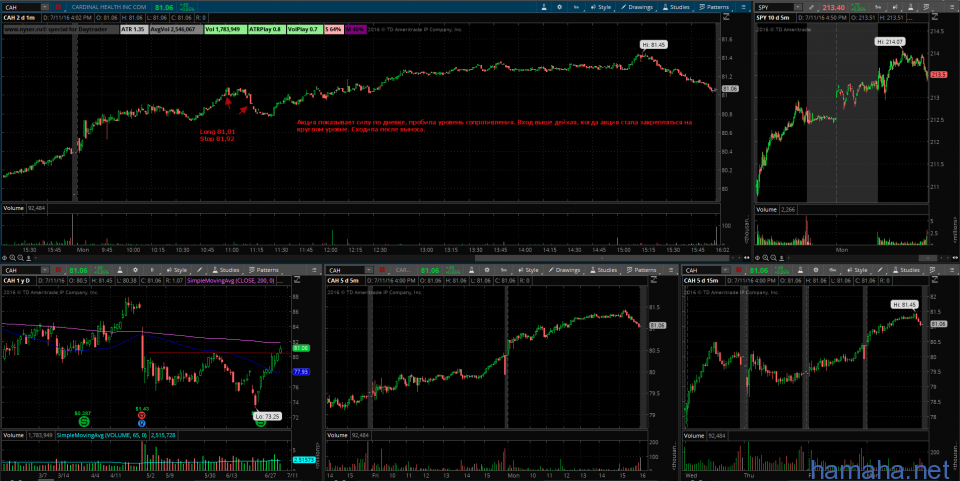This screenshot has height=481, width=960.
Task: Click the flask icon in main CAH toolbar
Action: (544, 7)
